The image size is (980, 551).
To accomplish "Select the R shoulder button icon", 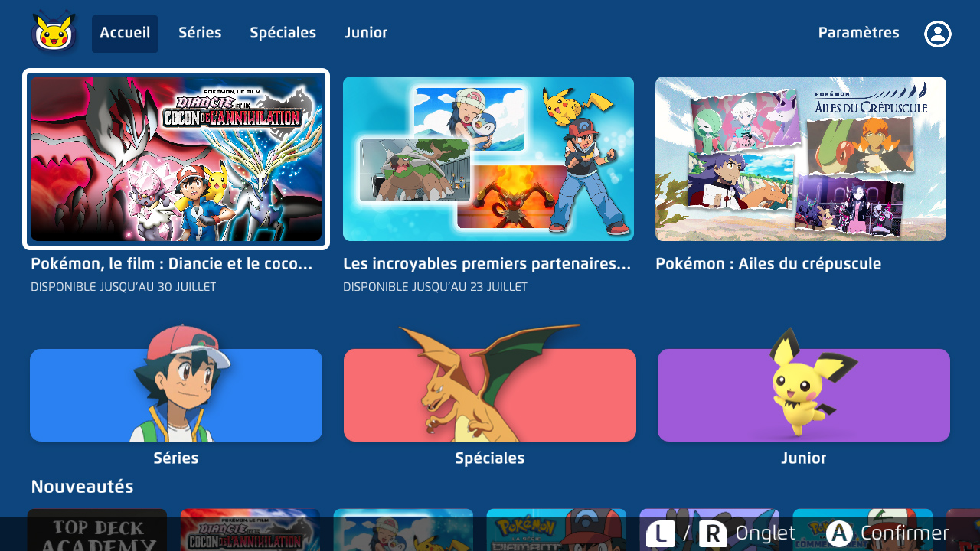I will 713,533.
